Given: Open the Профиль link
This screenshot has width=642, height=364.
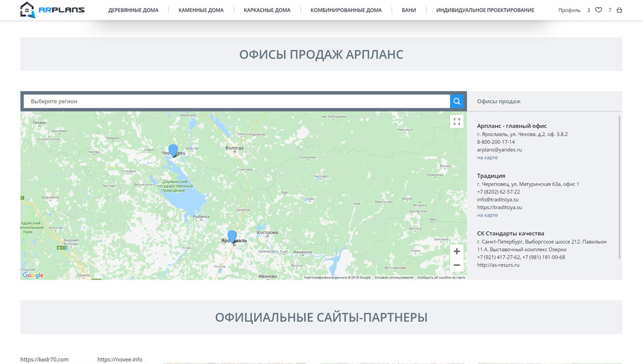Looking at the screenshot, I should tap(569, 10).
